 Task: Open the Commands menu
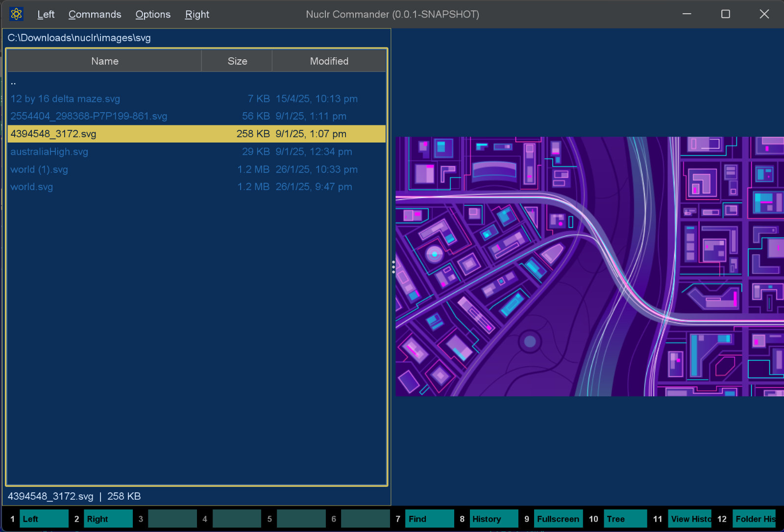click(95, 14)
